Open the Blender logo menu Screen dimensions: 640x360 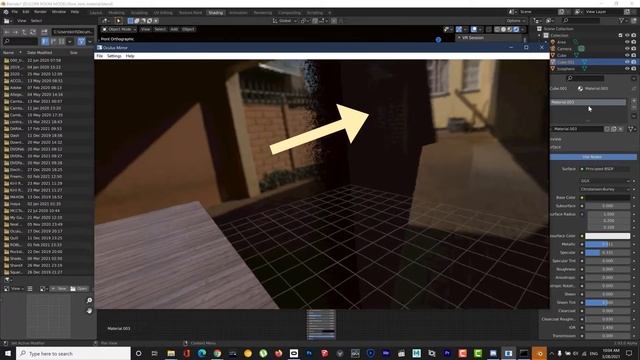[6, 12]
